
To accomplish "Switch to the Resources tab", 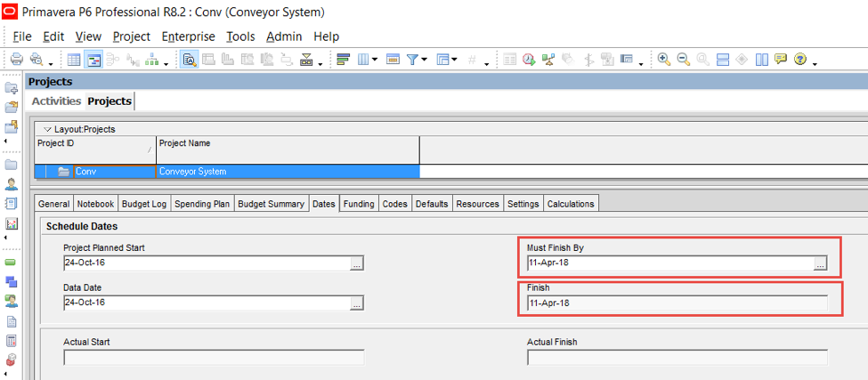I will click(x=477, y=204).
